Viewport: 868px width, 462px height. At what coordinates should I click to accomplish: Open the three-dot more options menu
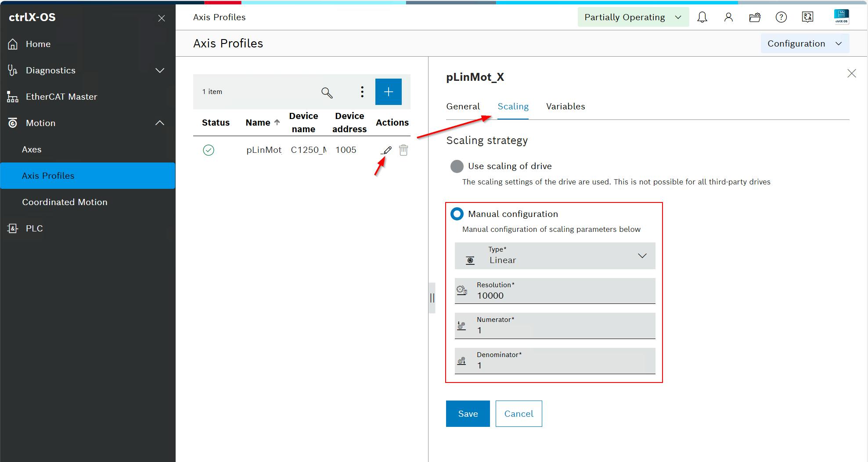(x=362, y=92)
